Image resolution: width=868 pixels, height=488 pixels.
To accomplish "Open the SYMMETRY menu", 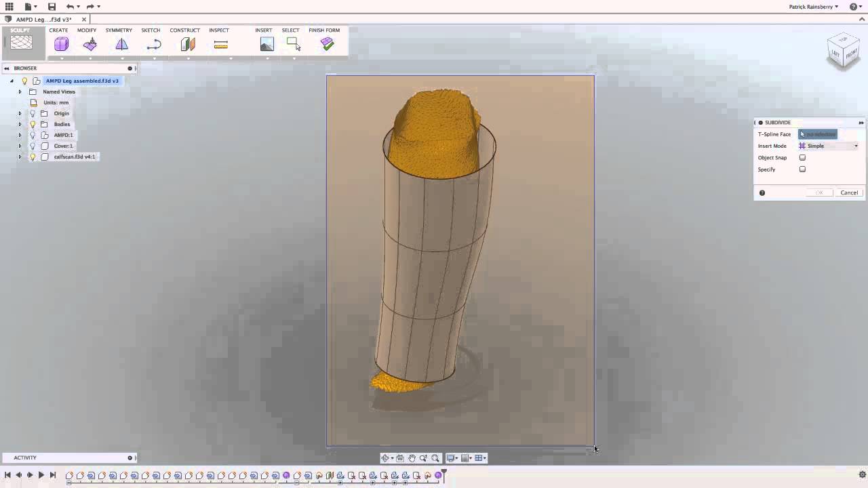I will click(x=119, y=30).
